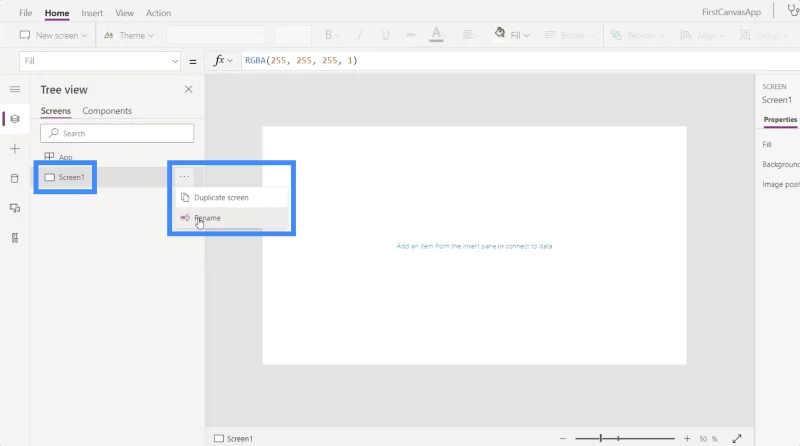Open the Data sources icon
The image size is (800, 446).
pyautogui.click(x=15, y=179)
